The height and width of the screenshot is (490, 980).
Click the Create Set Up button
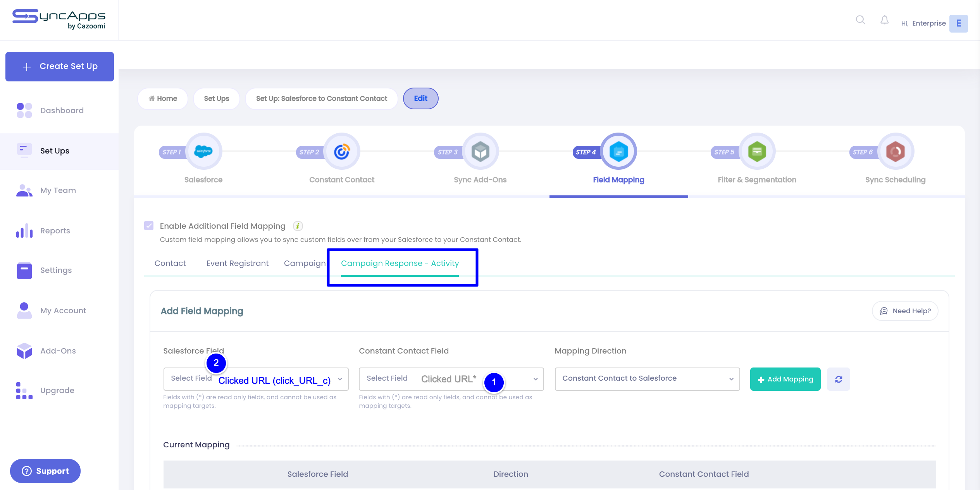[x=60, y=67]
